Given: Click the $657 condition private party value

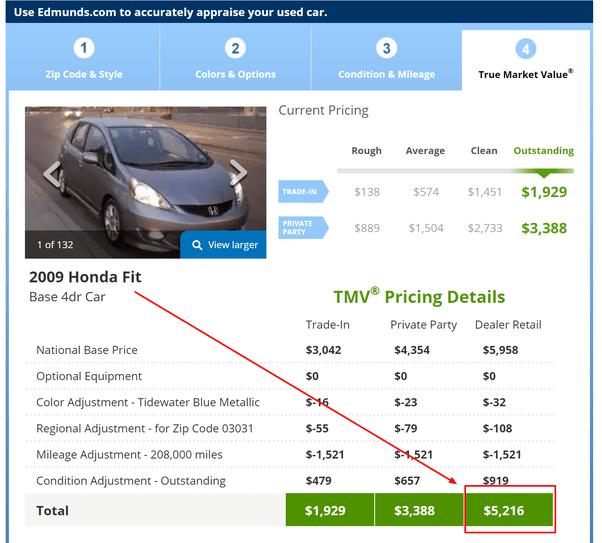Looking at the screenshot, I should coord(407,480).
